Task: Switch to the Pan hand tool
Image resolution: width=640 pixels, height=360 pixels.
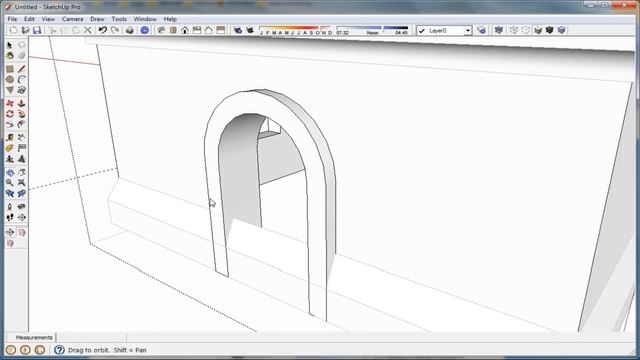Action: point(22,172)
